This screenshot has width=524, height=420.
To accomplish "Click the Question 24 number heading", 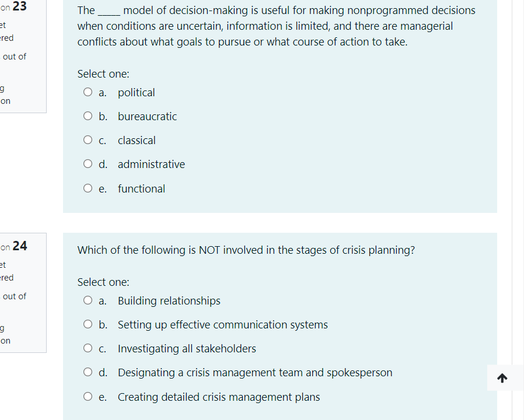I will coord(15,246).
